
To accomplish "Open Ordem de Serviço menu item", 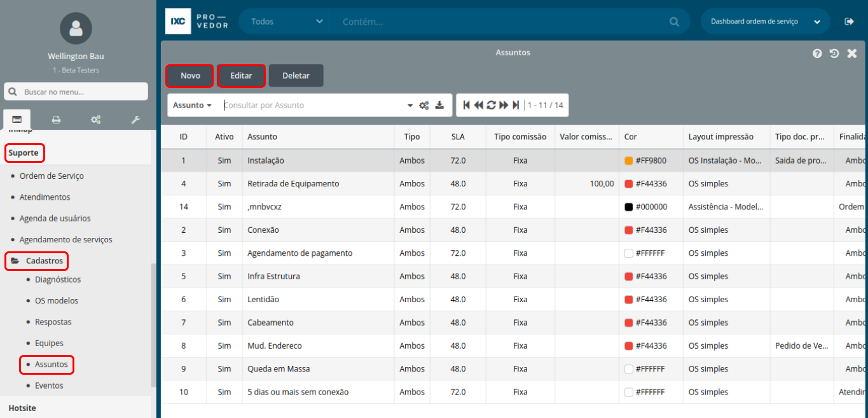I will click(52, 176).
